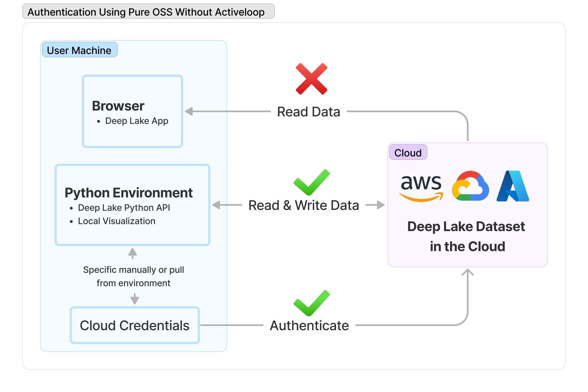Click the Google Cloud logo

470,186
